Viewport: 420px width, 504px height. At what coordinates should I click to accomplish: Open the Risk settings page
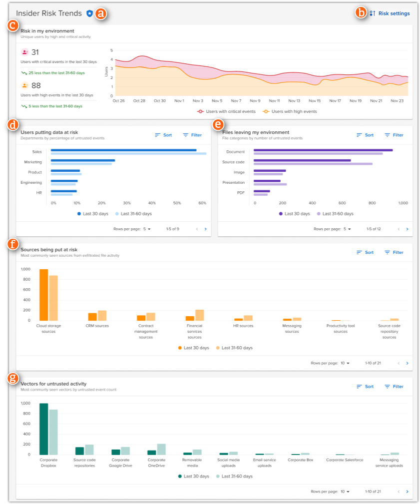tap(395, 13)
